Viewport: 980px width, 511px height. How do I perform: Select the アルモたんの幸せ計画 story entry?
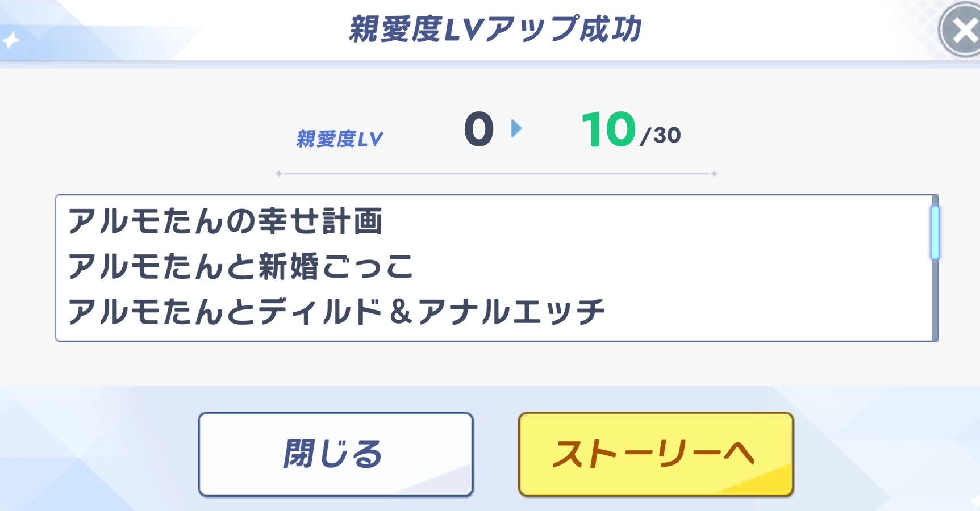225,221
